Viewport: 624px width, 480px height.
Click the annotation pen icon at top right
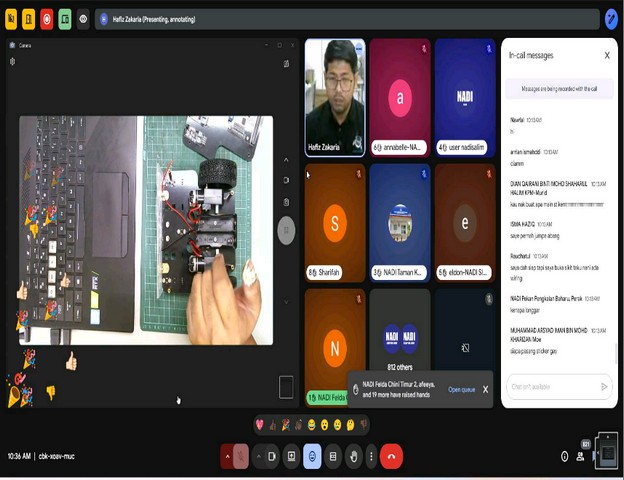coord(611,19)
